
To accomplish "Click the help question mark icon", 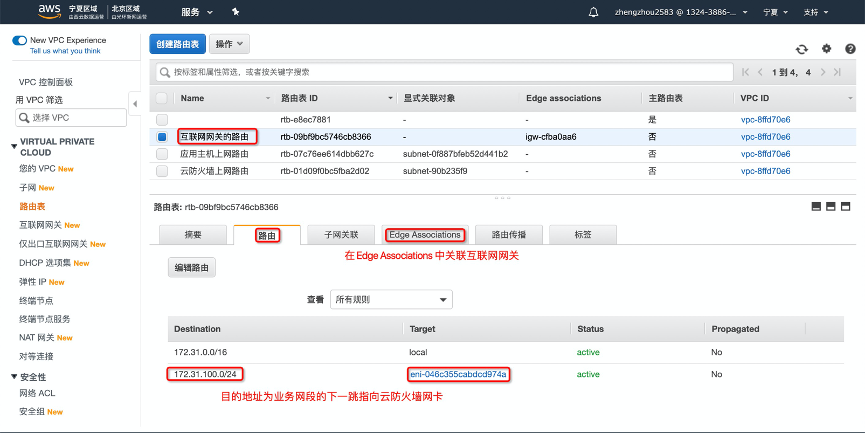I will (848, 49).
